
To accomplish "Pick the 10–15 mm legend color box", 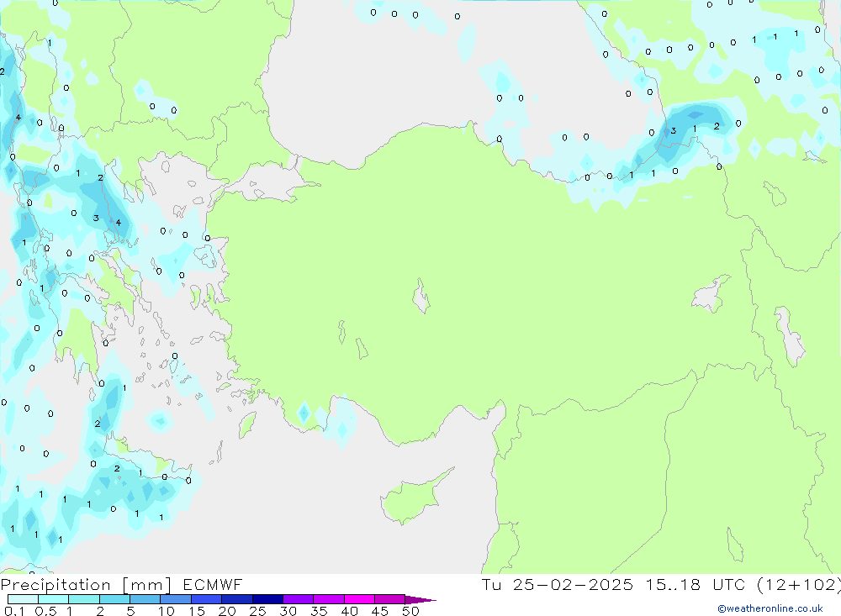I will pyautogui.click(x=176, y=599).
